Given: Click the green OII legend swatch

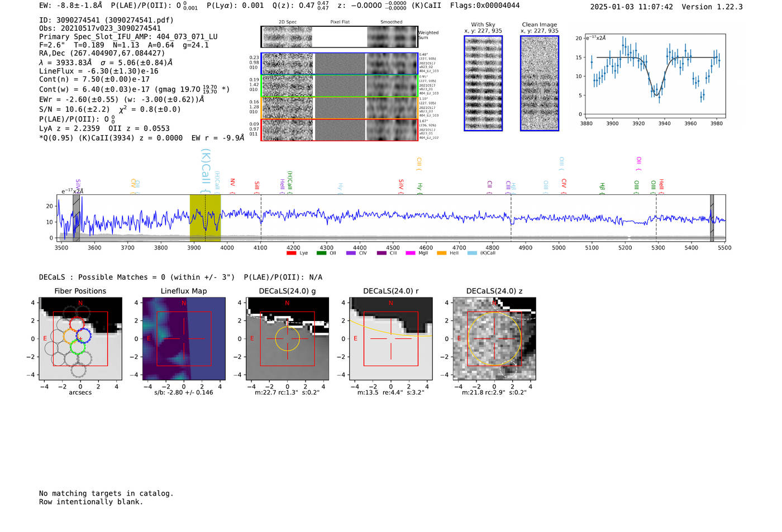Looking at the screenshot, I should [321, 253].
